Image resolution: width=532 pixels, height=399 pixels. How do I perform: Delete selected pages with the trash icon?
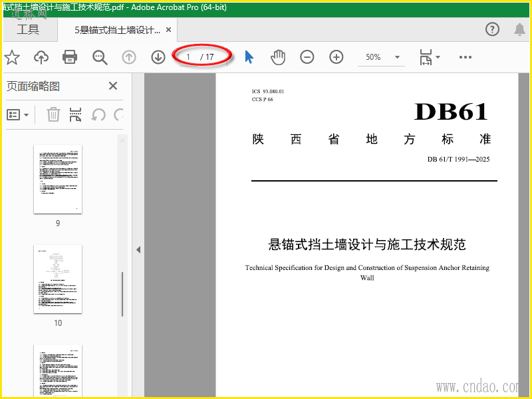click(53, 114)
